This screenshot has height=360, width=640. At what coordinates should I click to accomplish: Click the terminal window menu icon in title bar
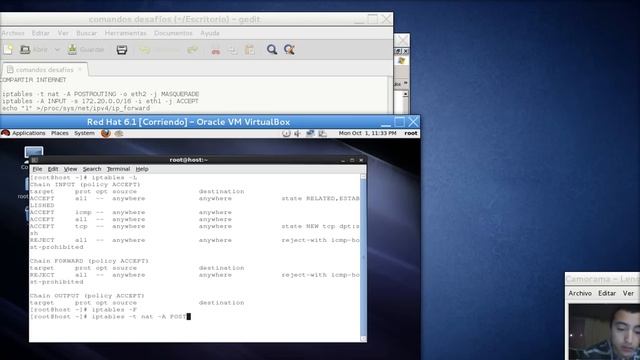click(34, 160)
